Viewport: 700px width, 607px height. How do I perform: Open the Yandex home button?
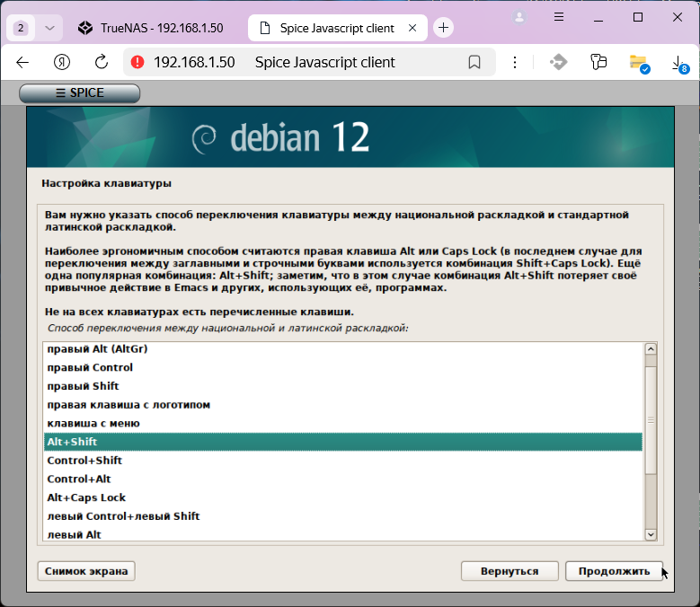coord(62,63)
